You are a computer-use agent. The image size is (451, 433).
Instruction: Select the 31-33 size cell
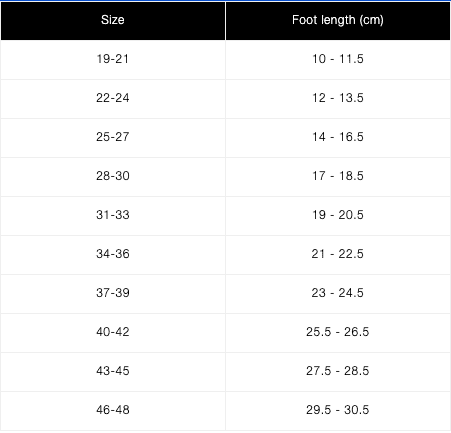113,216
